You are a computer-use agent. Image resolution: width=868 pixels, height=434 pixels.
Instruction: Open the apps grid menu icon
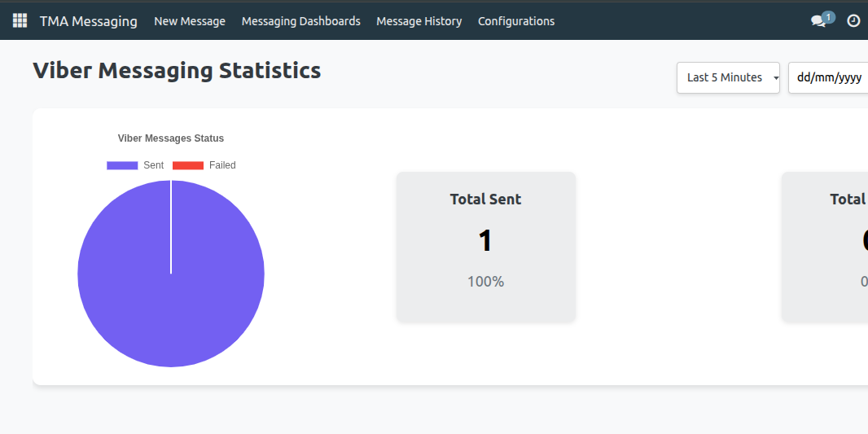point(20,21)
